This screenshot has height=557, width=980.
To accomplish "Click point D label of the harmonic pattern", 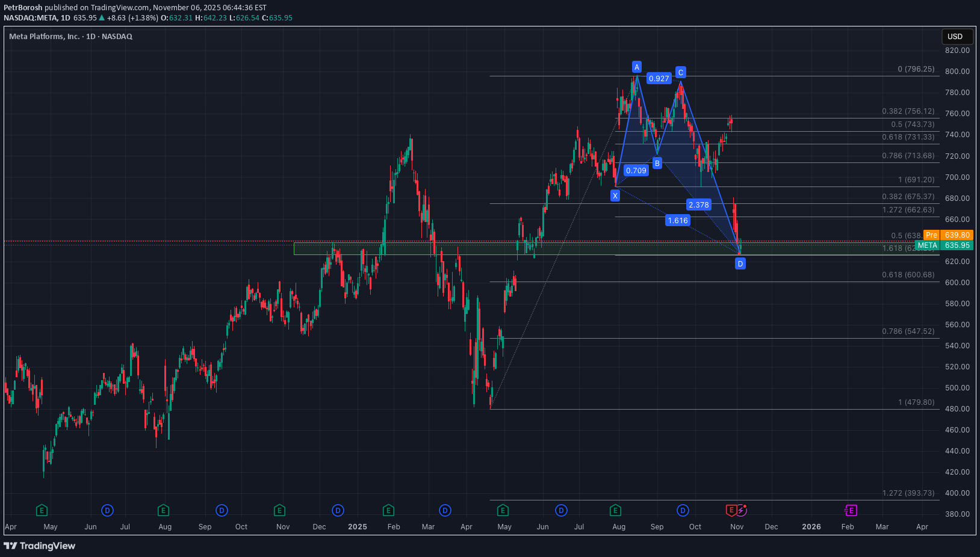I will point(739,263).
